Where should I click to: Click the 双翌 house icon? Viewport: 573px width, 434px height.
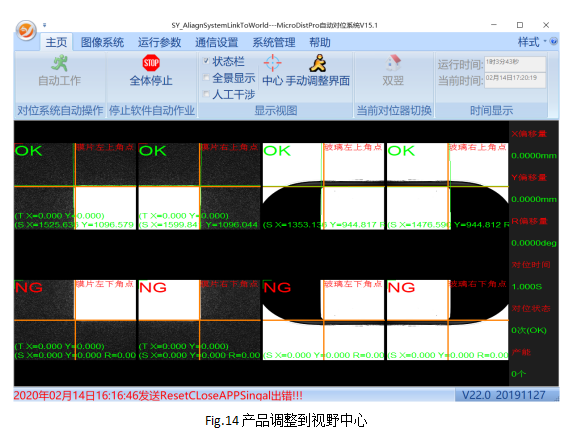[393, 63]
